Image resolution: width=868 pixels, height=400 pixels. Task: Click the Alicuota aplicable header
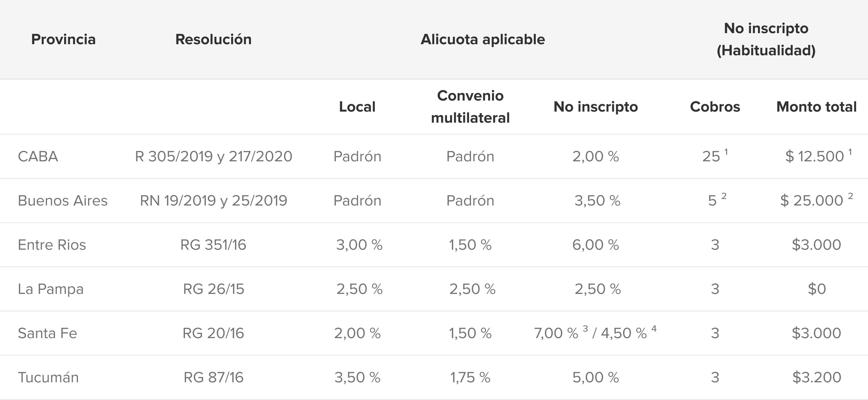pyautogui.click(x=483, y=40)
